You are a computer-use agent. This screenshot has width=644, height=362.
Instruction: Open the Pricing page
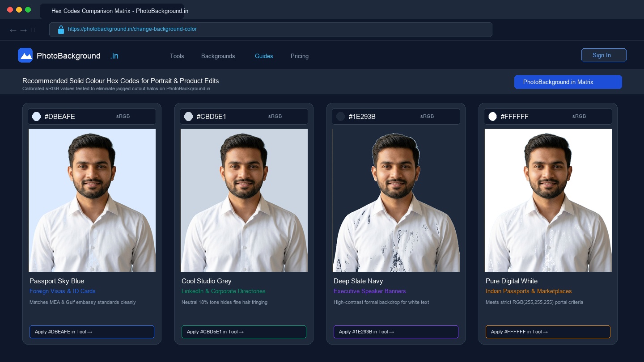coord(300,56)
